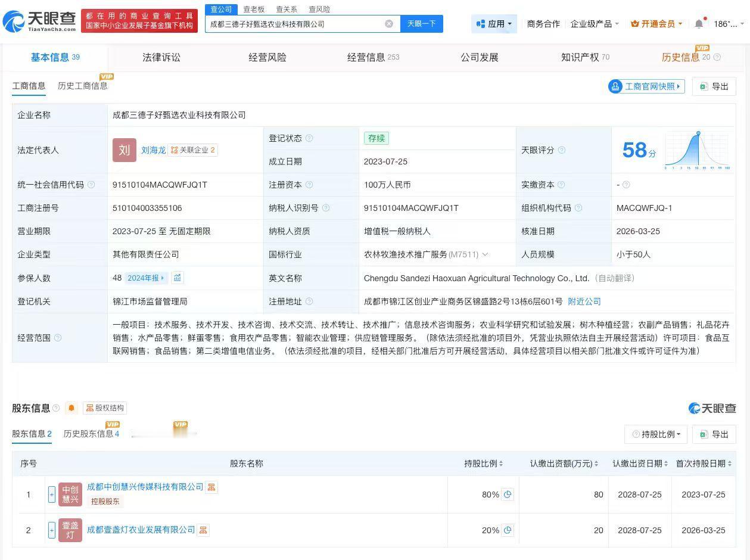
Task: Open the 开通会员 dropdown
Action: click(x=656, y=24)
